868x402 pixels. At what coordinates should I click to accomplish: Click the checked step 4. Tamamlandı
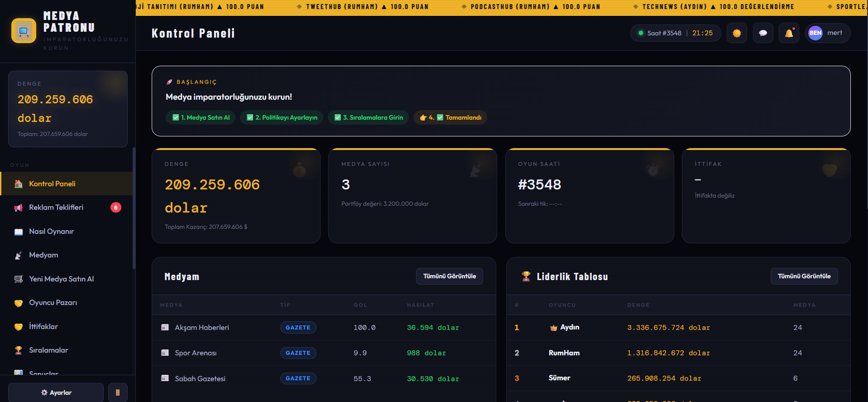450,117
